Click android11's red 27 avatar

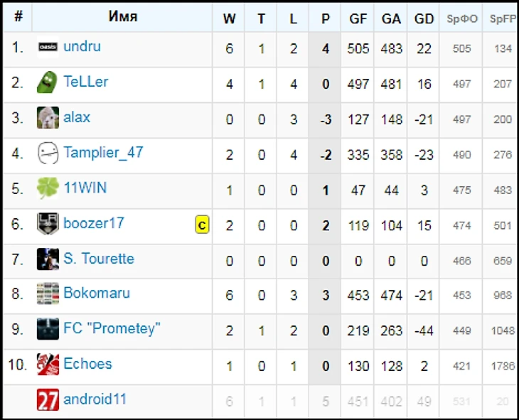(x=48, y=399)
